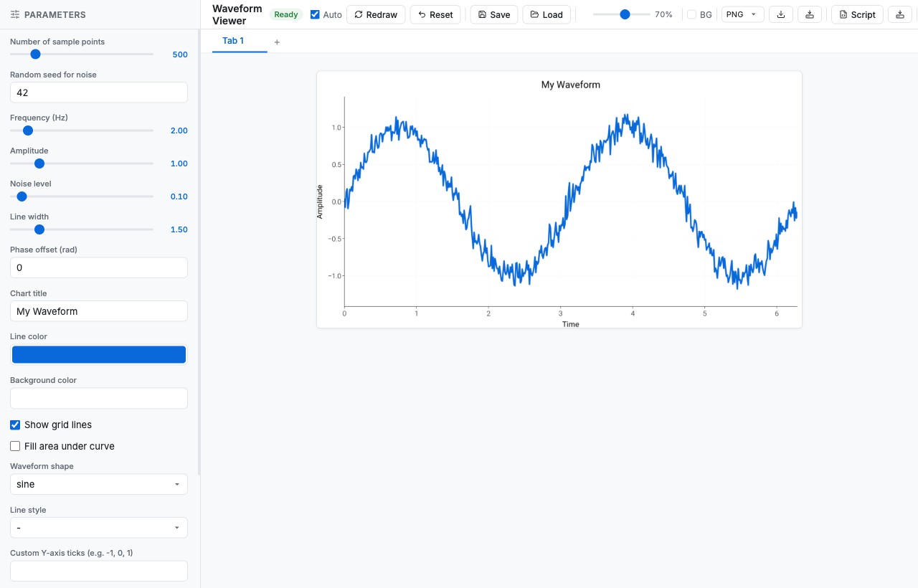Click the Save button

tap(494, 14)
